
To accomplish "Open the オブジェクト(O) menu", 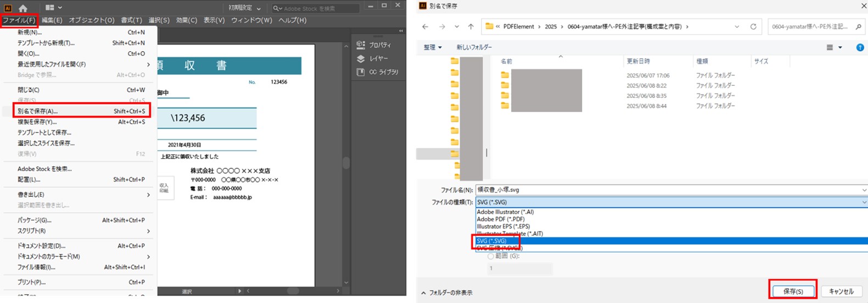I will pos(92,20).
